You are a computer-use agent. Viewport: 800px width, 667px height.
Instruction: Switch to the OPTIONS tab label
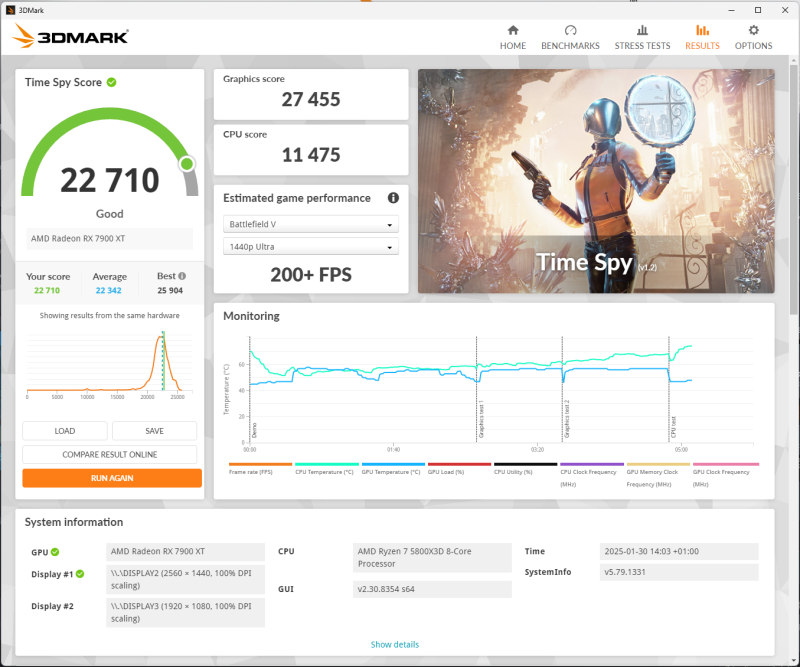coord(754,46)
